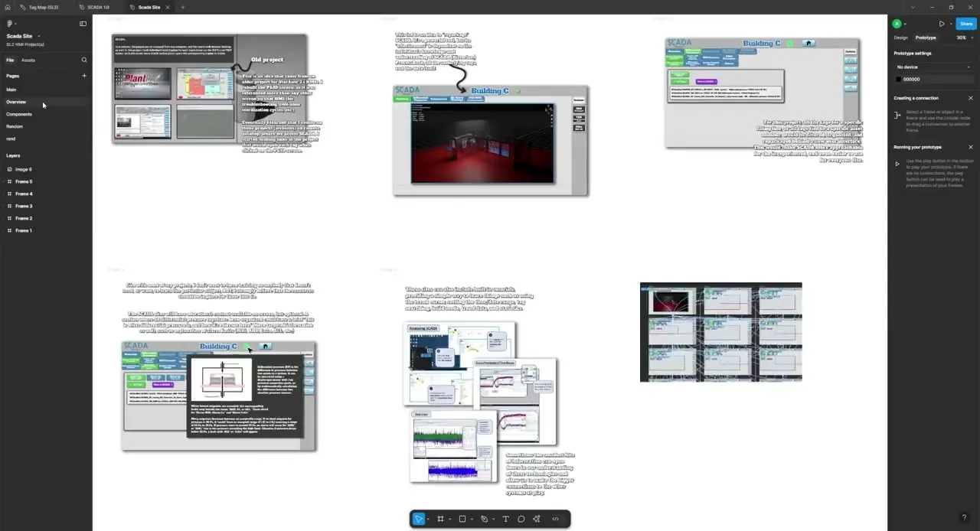
Task: Select the Text tool
Action: pyautogui.click(x=505, y=519)
